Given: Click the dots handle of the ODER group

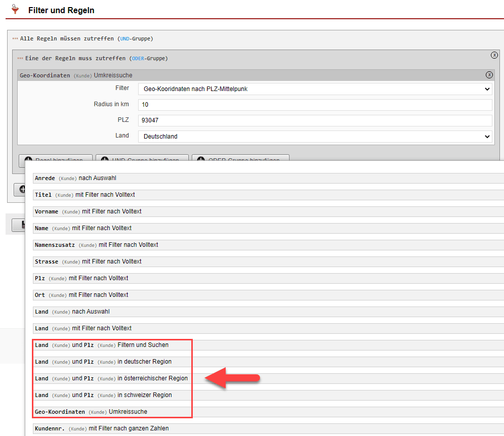Looking at the screenshot, I should pyautogui.click(x=20, y=58).
